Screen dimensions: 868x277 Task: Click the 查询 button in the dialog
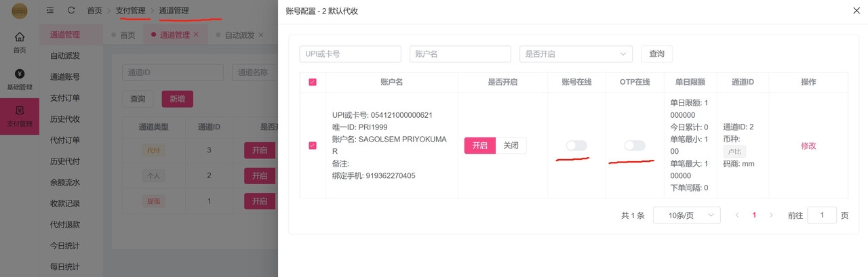[656, 54]
